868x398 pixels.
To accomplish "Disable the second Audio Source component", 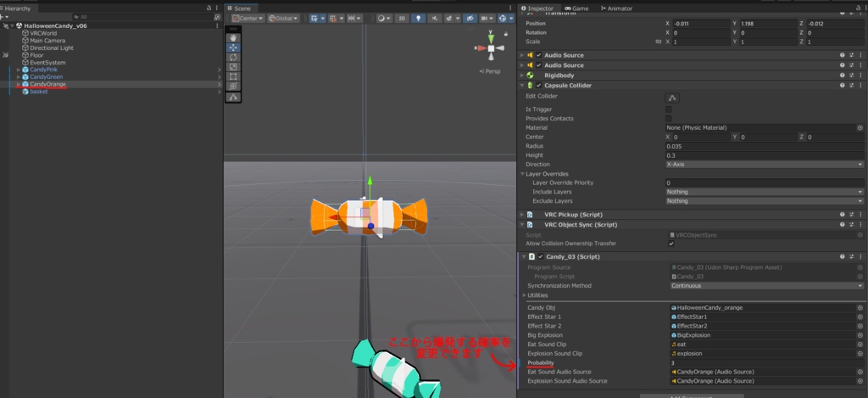I will (538, 65).
